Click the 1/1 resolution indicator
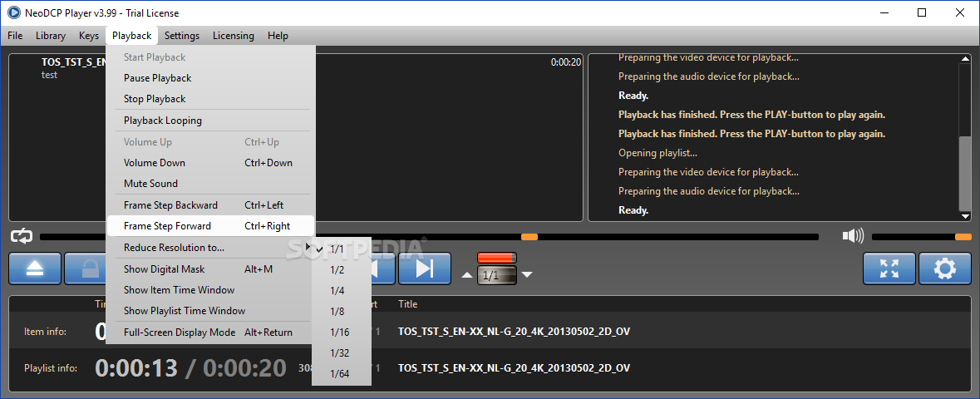980x399 pixels. 497,275
